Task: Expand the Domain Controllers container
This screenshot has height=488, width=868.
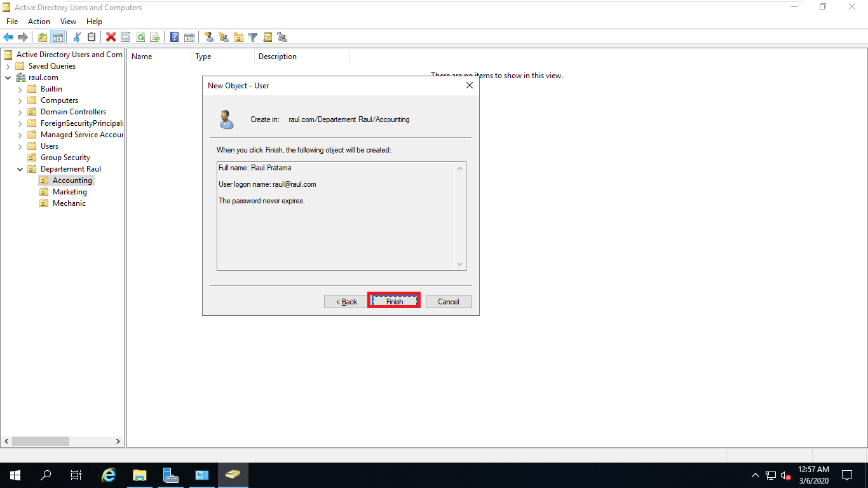Action: coord(20,111)
